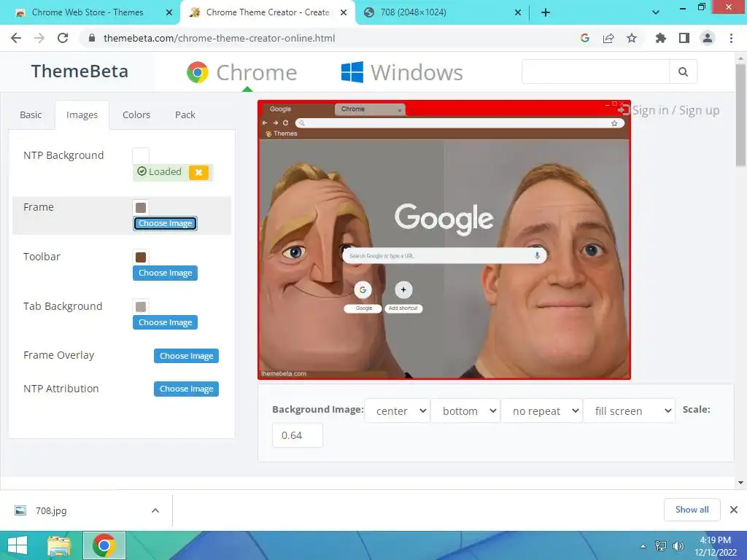Open the Chrome profile avatar
Screen dimensions: 747x560
(708, 38)
